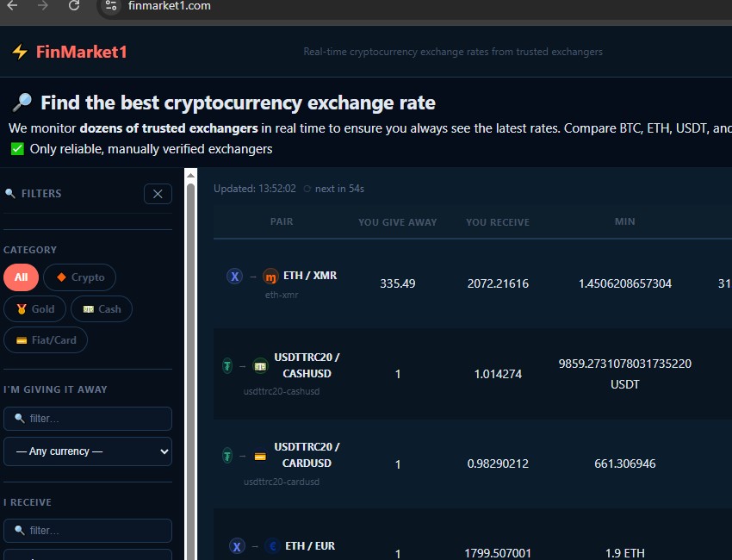Click the browser back arrow

pyautogui.click(x=11, y=5)
